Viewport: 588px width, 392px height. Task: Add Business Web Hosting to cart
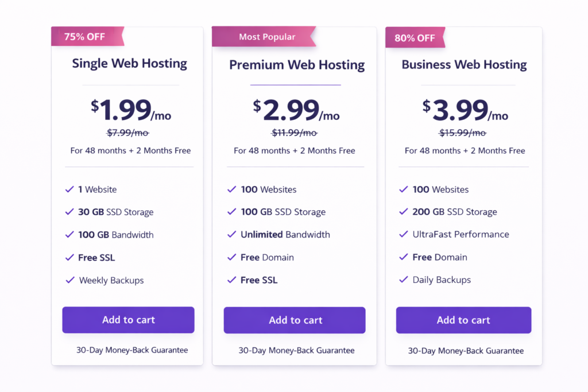463,320
